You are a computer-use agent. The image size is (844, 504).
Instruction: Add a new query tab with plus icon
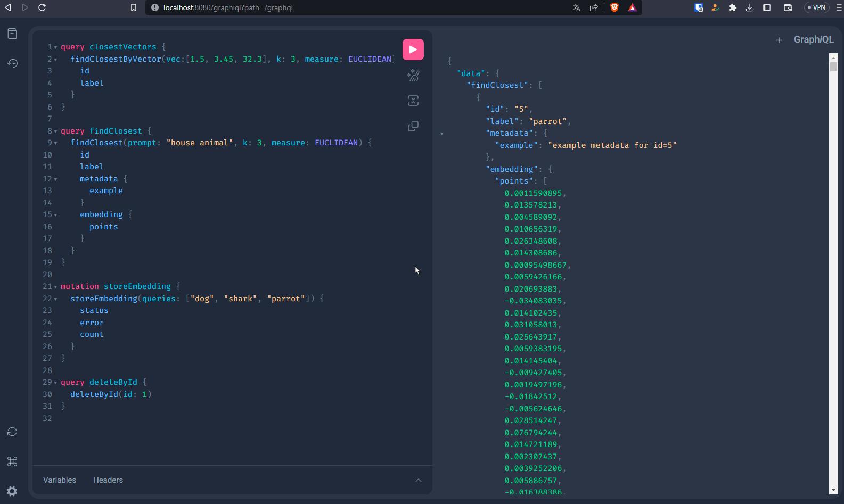tap(779, 40)
